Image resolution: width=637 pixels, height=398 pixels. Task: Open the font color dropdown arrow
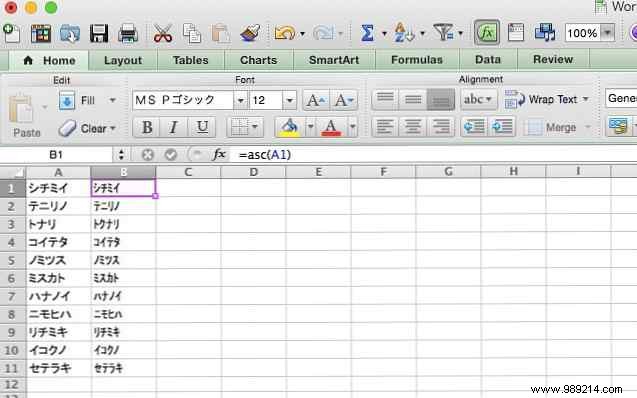(x=352, y=128)
